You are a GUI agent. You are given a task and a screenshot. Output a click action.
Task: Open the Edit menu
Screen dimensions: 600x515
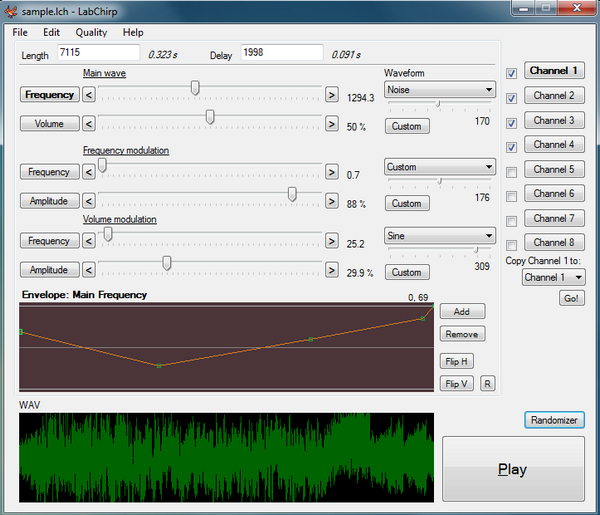tap(51, 33)
